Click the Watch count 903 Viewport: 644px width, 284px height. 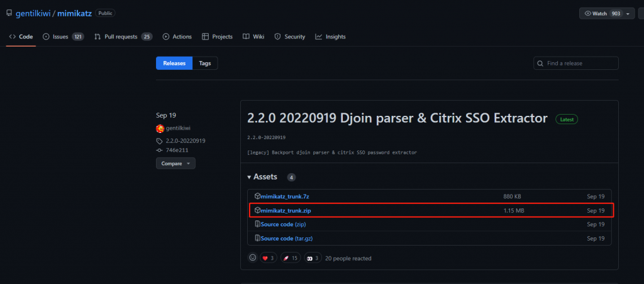[616, 14]
